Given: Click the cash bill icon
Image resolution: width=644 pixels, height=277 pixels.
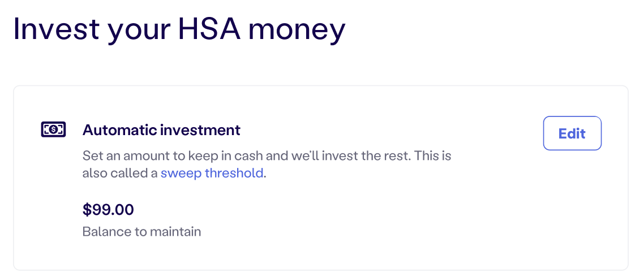Looking at the screenshot, I should (x=53, y=129).
